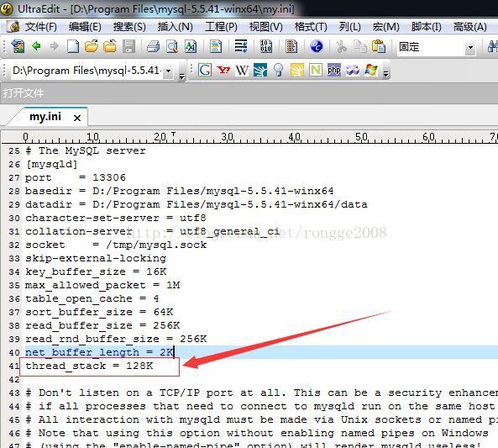The width and height of the screenshot is (498, 448).
Task: Click the open file folder icon
Action: (92, 46)
